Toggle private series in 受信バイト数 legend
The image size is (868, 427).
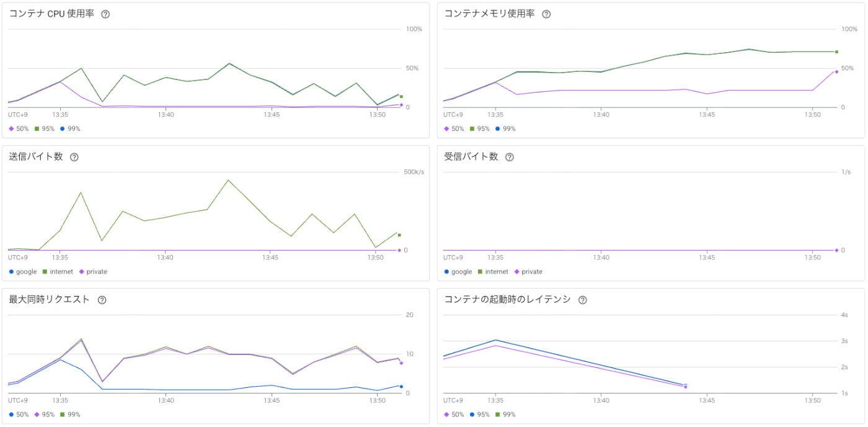pos(527,272)
